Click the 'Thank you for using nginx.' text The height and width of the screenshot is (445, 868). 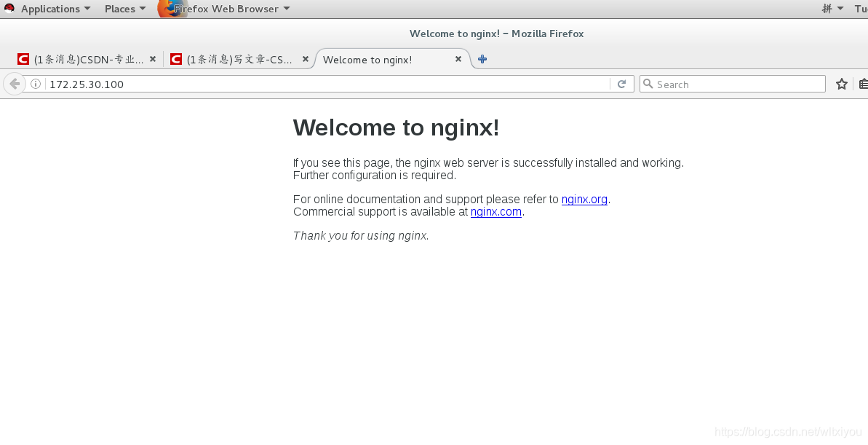[361, 235]
